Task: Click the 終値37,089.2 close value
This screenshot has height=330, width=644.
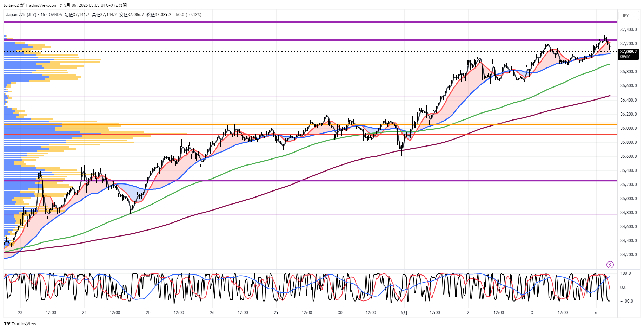Action: point(159,15)
